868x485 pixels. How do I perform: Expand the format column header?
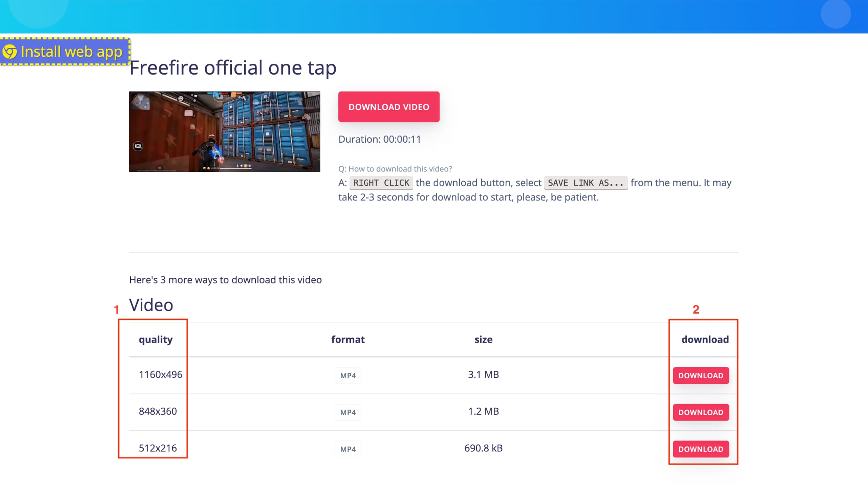pyautogui.click(x=348, y=339)
